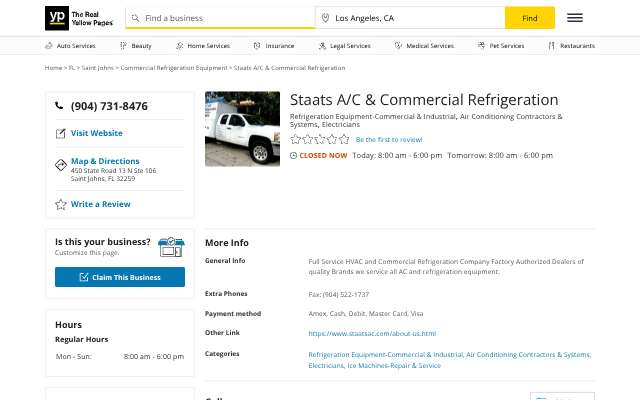Click the Claim This Business button

120,277
